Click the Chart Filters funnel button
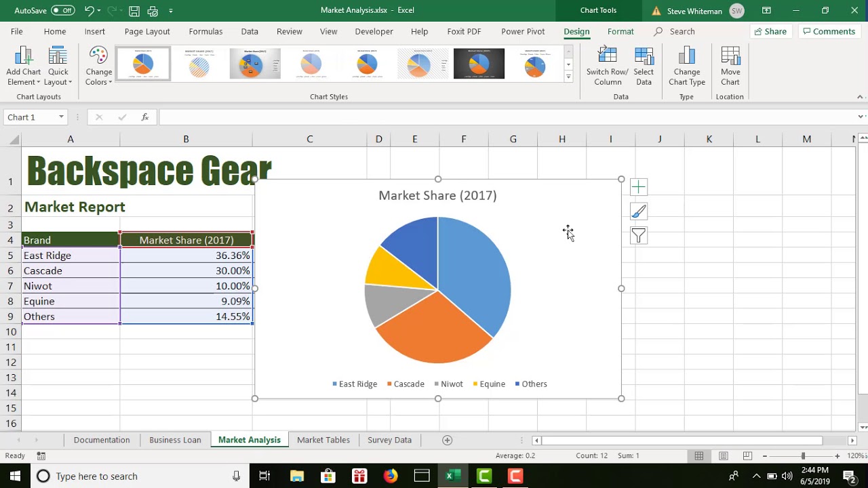 point(639,236)
